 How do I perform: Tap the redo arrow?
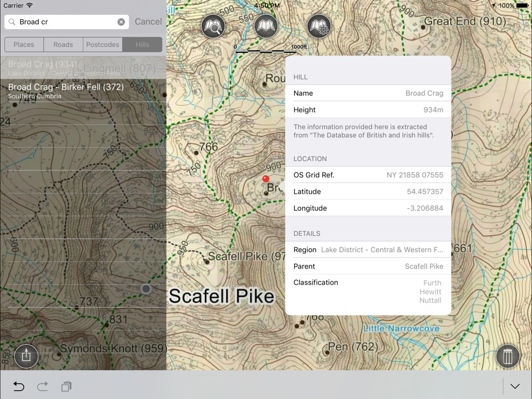[43, 386]
